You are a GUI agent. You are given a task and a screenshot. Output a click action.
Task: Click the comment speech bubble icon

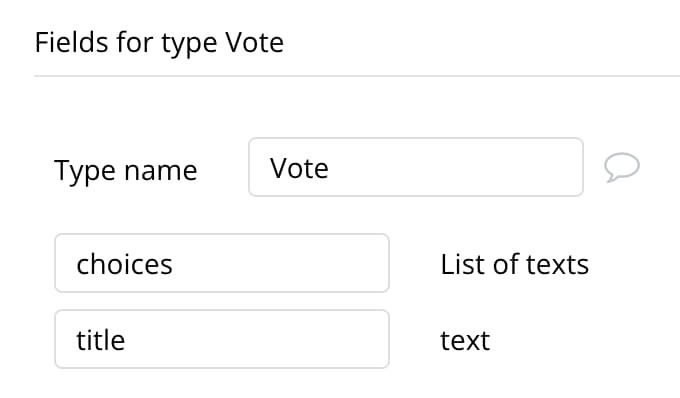click(x=622, y=167)
